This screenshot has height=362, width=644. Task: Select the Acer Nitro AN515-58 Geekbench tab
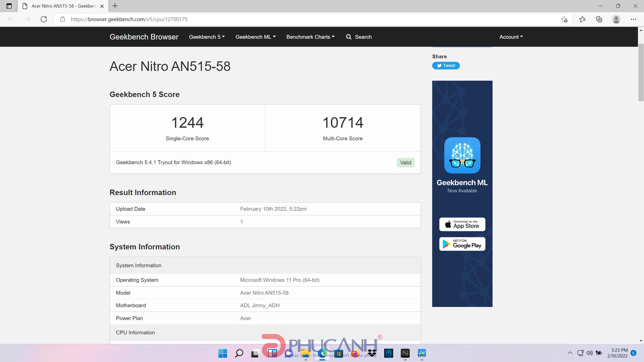click(x=63, y=6)
